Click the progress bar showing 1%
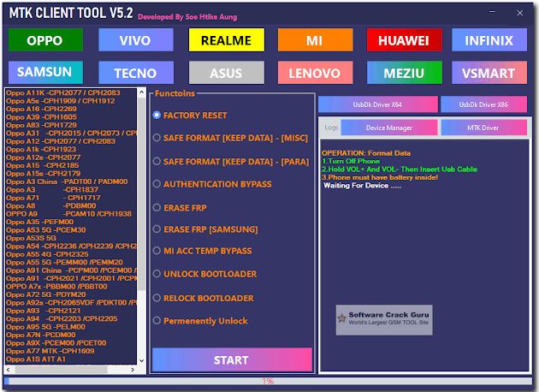539x392 pixels. 268,381
